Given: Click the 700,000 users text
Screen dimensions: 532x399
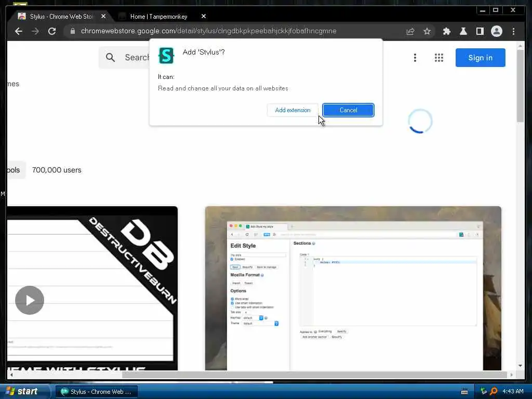Looking at the screenshot, I should [57, 170].
